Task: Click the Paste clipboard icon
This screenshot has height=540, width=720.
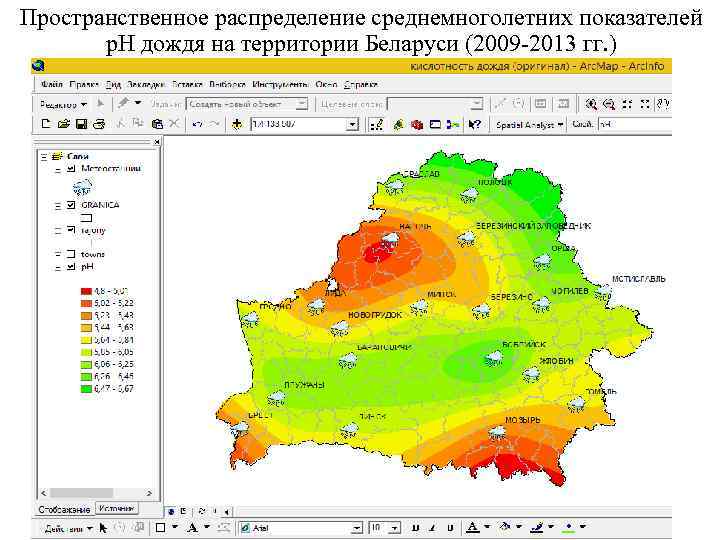Action: tap(157, 124)
